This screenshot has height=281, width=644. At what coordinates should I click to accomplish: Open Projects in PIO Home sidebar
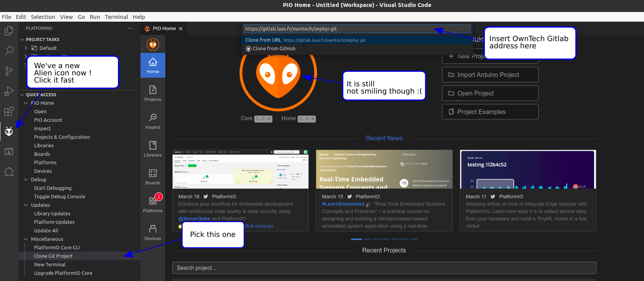(153, 93)
